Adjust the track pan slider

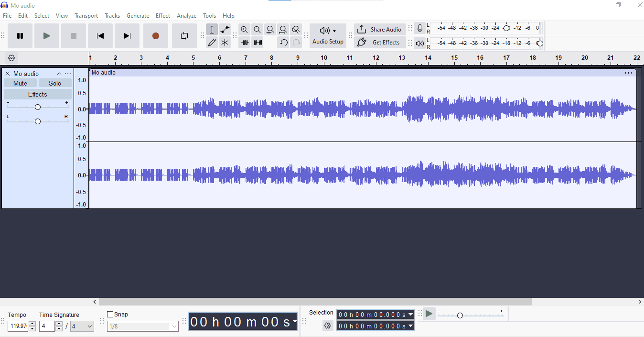(x=38, y=121)
